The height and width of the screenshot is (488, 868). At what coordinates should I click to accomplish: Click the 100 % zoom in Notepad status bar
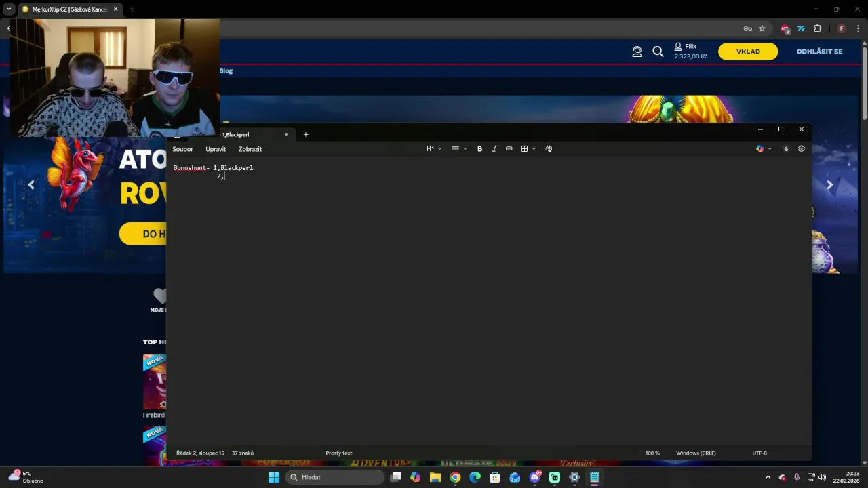[x=652, y=453]
